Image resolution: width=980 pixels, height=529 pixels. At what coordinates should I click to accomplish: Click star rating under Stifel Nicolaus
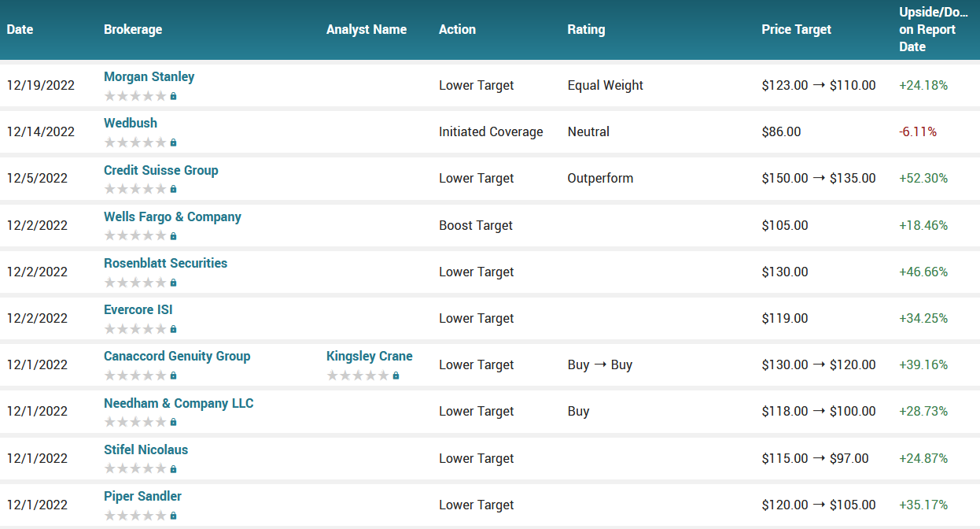pyautogui.click(x=135, y=469)
